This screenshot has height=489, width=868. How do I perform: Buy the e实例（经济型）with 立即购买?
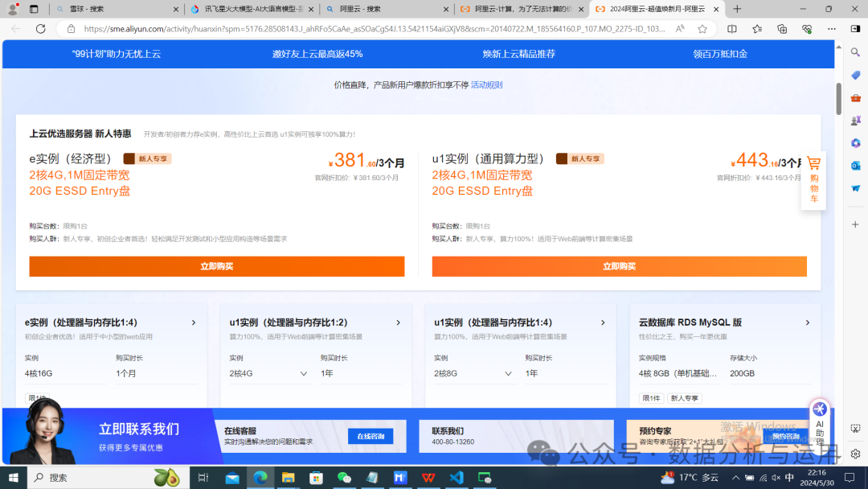click(217, 266)
